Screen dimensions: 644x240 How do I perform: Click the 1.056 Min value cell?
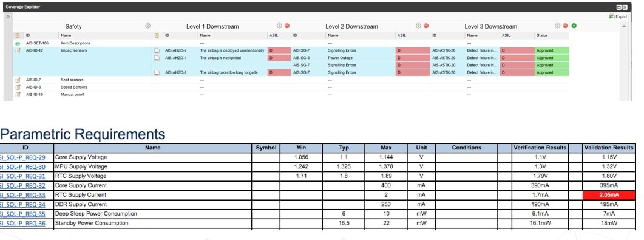[301, 157]
